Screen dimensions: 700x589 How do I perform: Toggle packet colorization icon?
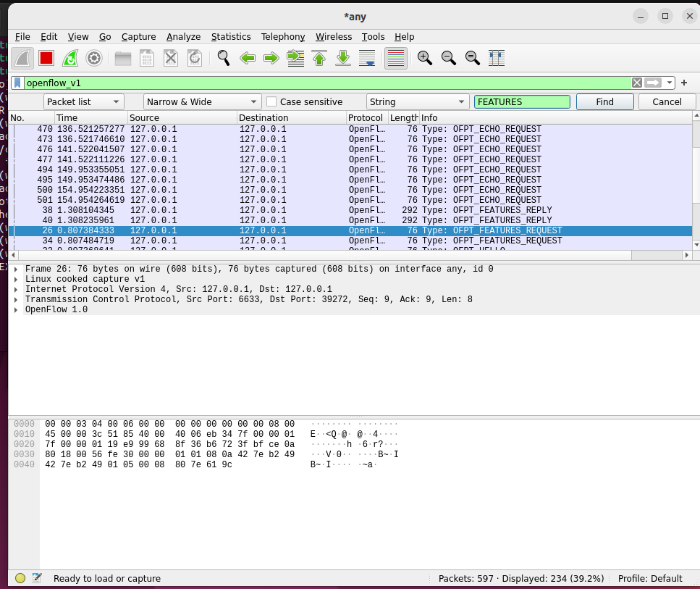396,58
